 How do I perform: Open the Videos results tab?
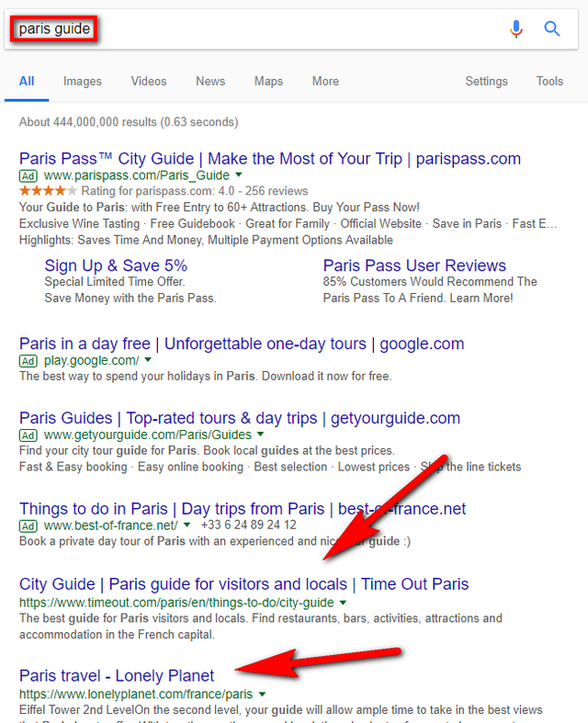(149, 81)
